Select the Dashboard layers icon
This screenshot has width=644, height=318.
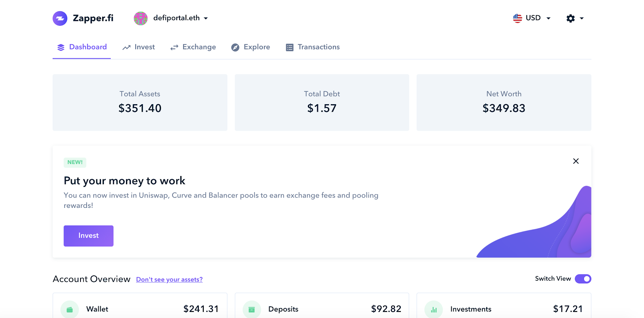(60, 47)
